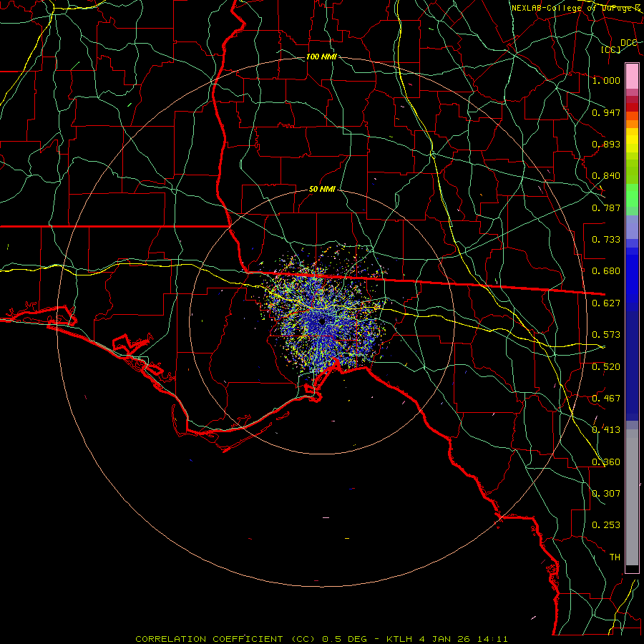
Task: Click the DCC [CC] legend title
Action: point(620,46)
